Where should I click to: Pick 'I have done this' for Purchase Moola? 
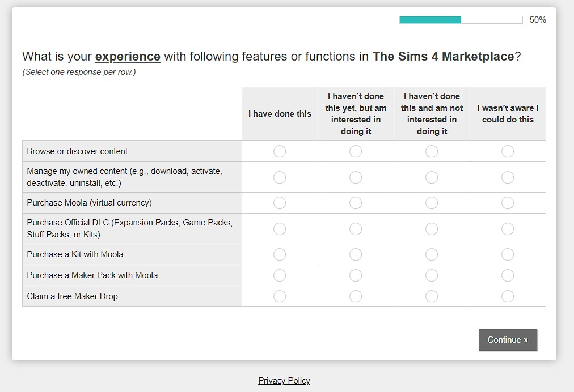coord(280,203)
